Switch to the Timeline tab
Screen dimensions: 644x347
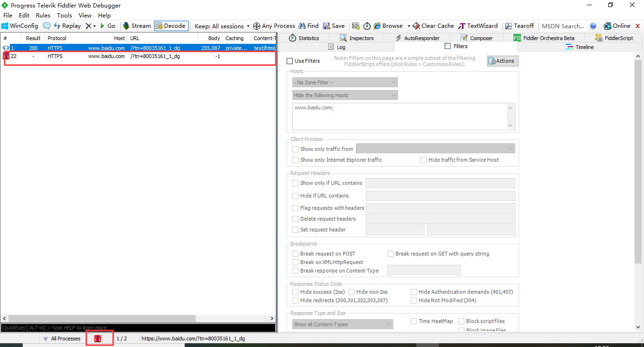click(580, 47)
